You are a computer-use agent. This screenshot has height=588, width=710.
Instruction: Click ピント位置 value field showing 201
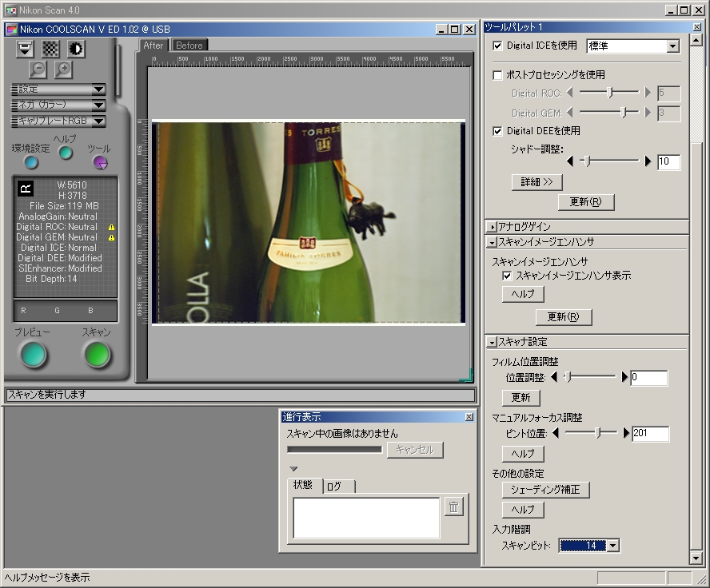pos(650,433)
